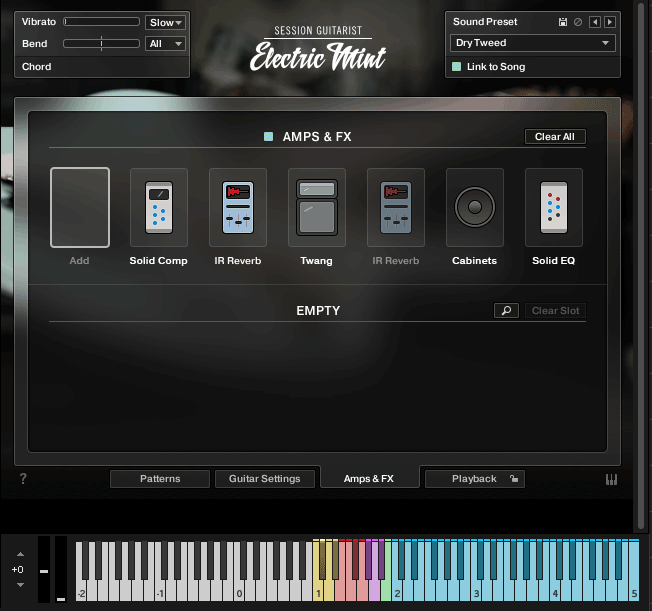
Task: Toggle the keyboard view icon
Action: coord(611,480)
